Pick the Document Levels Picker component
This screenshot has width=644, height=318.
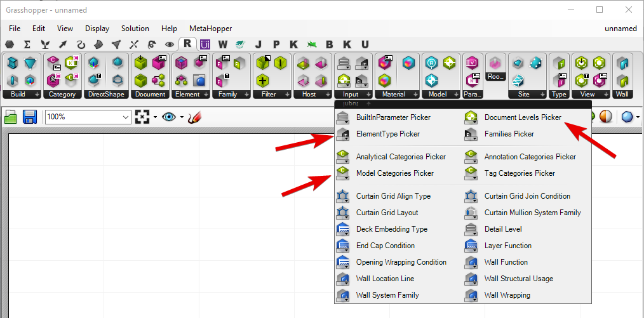[523, 117]
